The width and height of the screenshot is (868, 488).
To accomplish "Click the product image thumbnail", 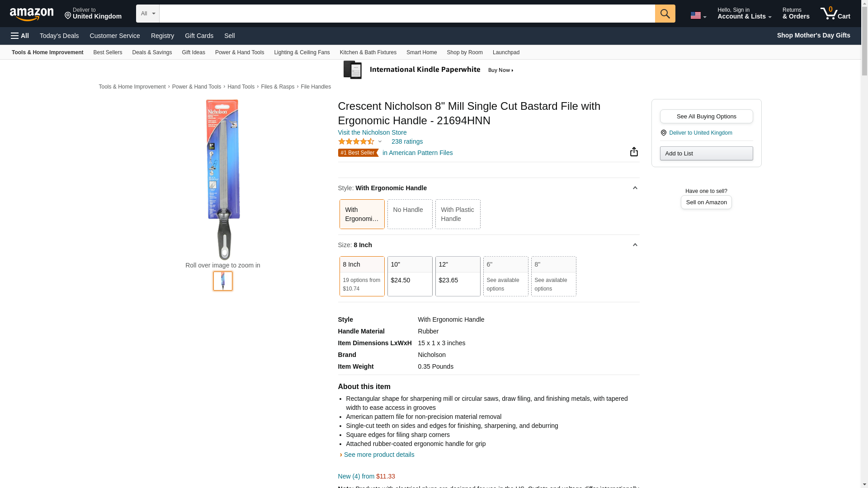I will pos(223,281).
